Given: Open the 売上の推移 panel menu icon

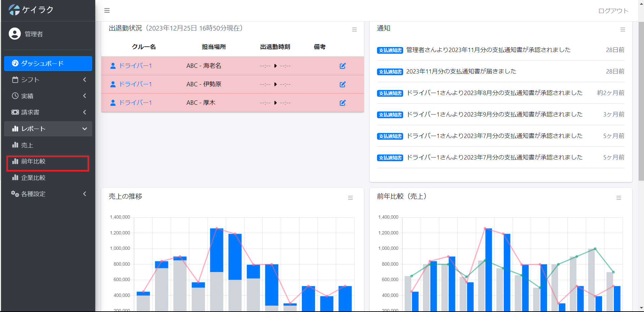Looking at the screenshot, I should click(350, 198).
